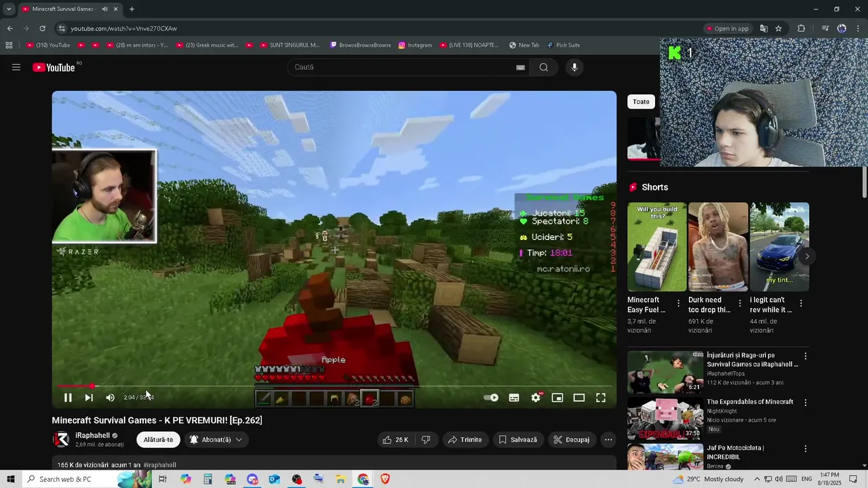Image resolution: width=868 pixels, height=488 pixels.
Task: Select the Toate filter chip
Action: 641,102
